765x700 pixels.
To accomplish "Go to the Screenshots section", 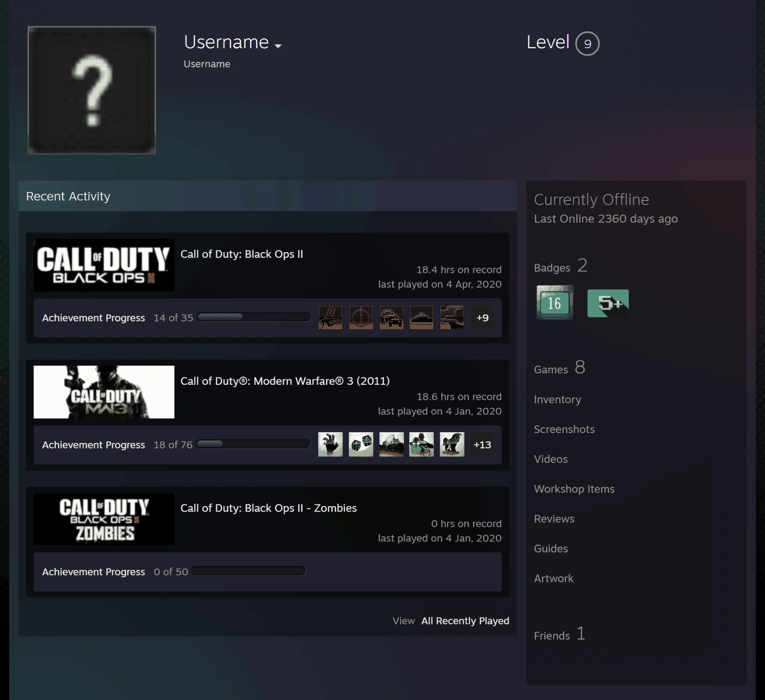I will point(564,429).
